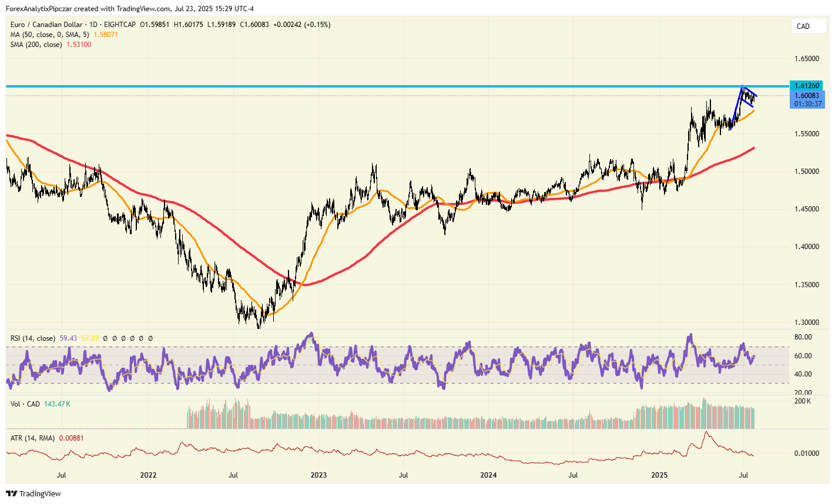
Task: Click the ATR (14, RMA) indicator label
Action: coord(33,438)
